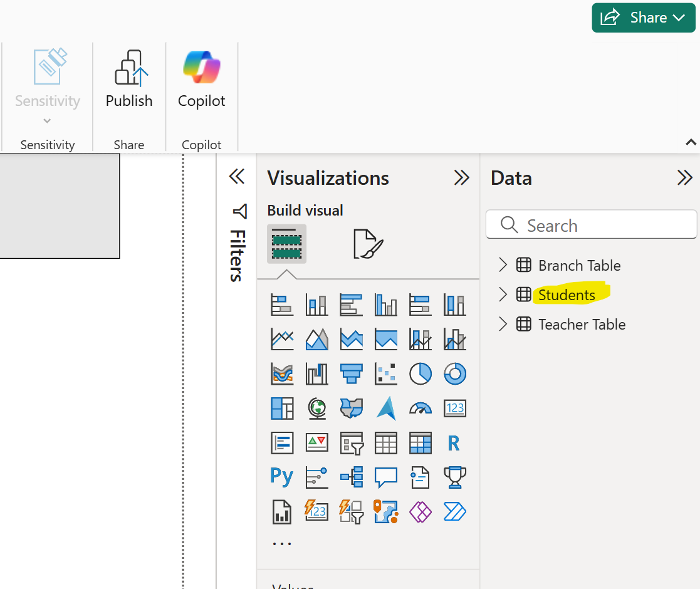Choose the Gauge visualization
Viewport: 700px width, 589px height.
pyautogui.click(x=420, y=408)
